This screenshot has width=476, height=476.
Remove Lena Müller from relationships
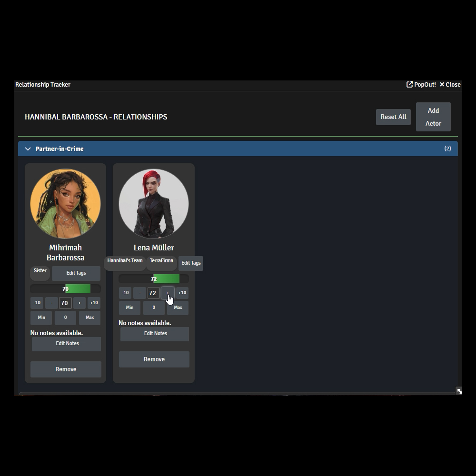click(154, 359)
